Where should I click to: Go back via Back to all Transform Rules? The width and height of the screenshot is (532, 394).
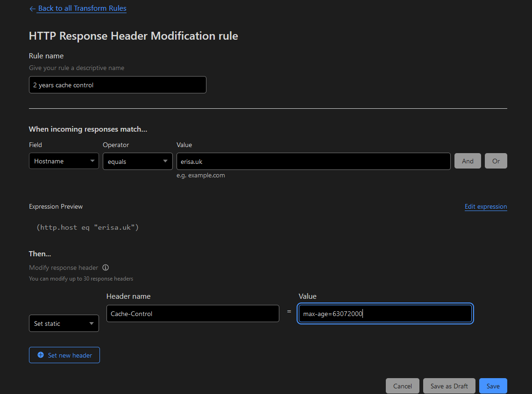coord(82,8)
